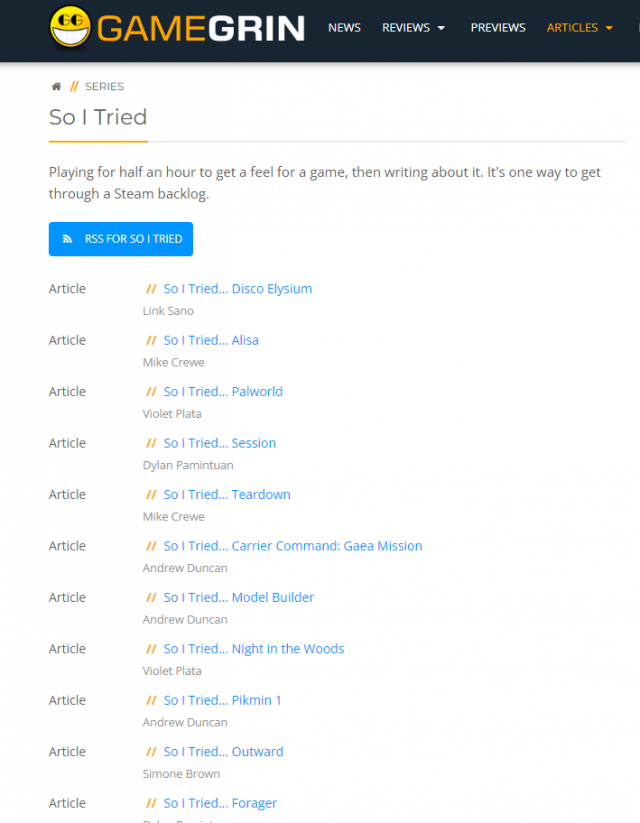640x823 pixels.
Task: Open So I Tried... Outward article
Action: tap(223, 752)
